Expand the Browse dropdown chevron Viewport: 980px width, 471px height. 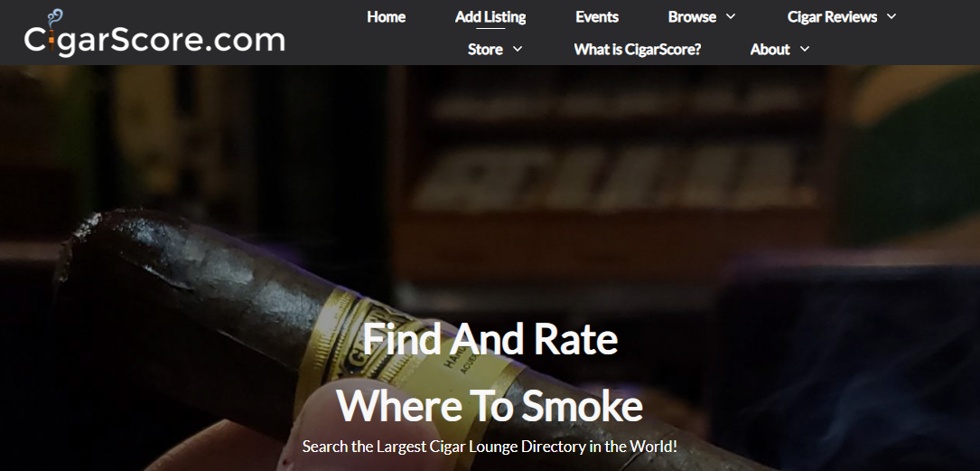point(731,17)
